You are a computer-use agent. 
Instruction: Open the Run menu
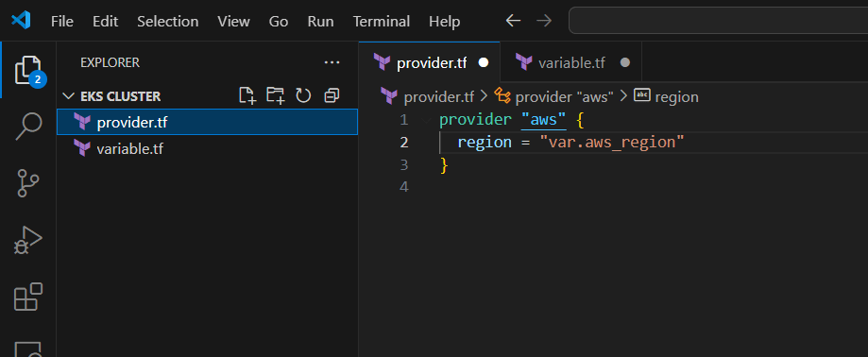point(320,22)
